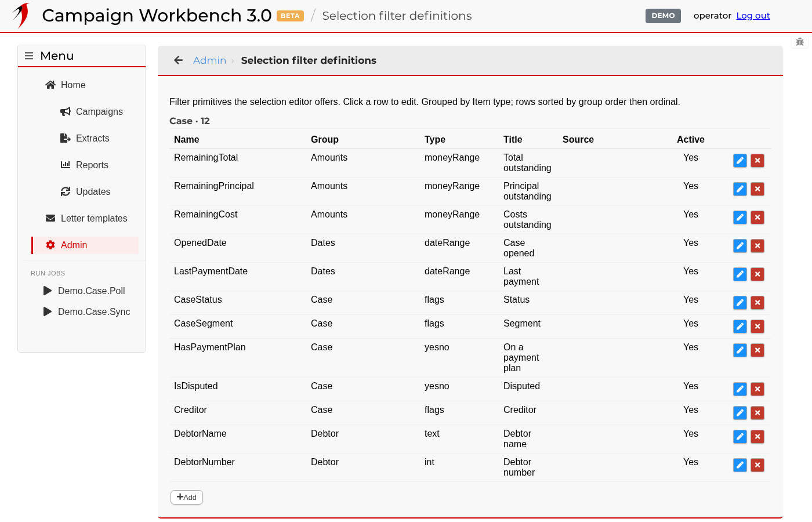The width and height of the screenshot is (812, 522).
Task: Delete the DebtorNumber filter row
Action: point(757,465)
